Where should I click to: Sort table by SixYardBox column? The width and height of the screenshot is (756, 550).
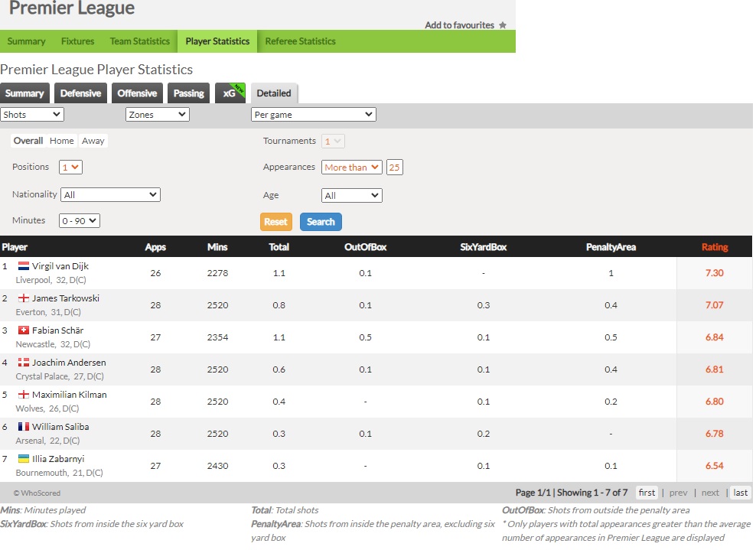(x=483, y=247)
